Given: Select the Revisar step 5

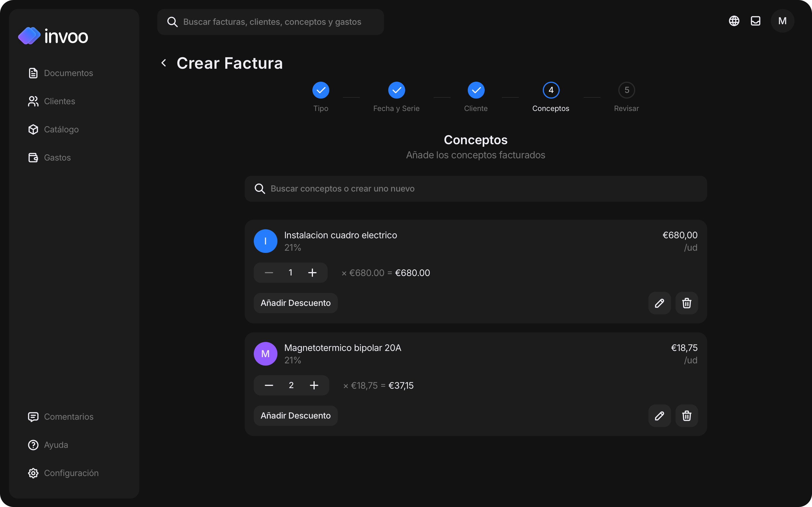Looking at the screenshot, I should point(626,97).
